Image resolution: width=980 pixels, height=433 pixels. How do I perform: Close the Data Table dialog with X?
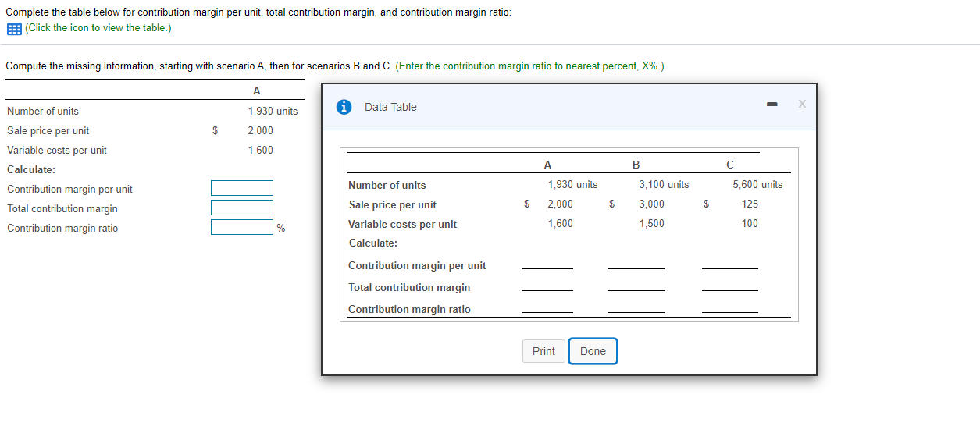click(x=802, y=105)
